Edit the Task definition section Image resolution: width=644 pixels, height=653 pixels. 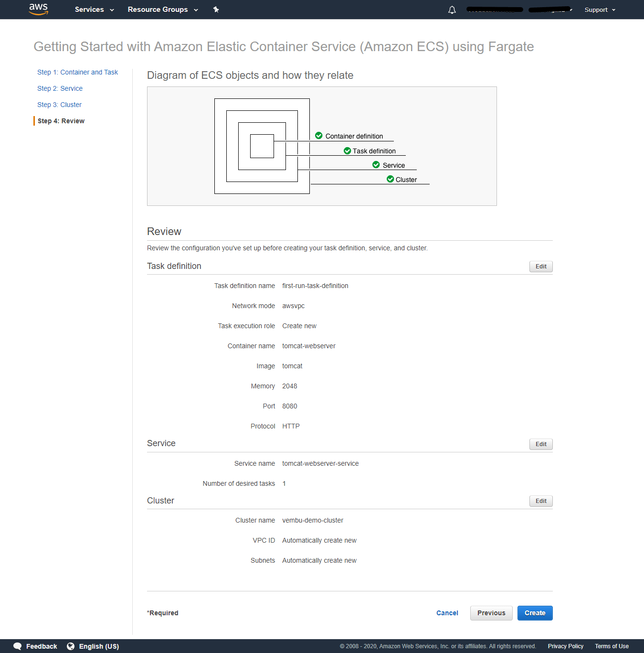(541, 267)
